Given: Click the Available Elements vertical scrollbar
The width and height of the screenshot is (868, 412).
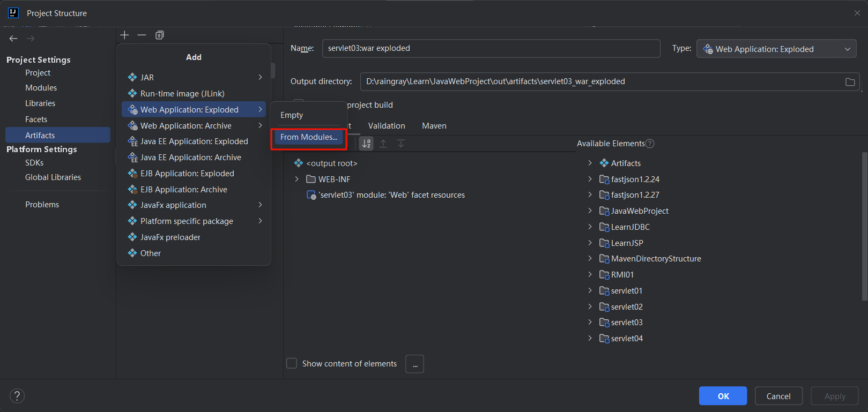Looking at the screenshot, I should click(x=864, y=225).
